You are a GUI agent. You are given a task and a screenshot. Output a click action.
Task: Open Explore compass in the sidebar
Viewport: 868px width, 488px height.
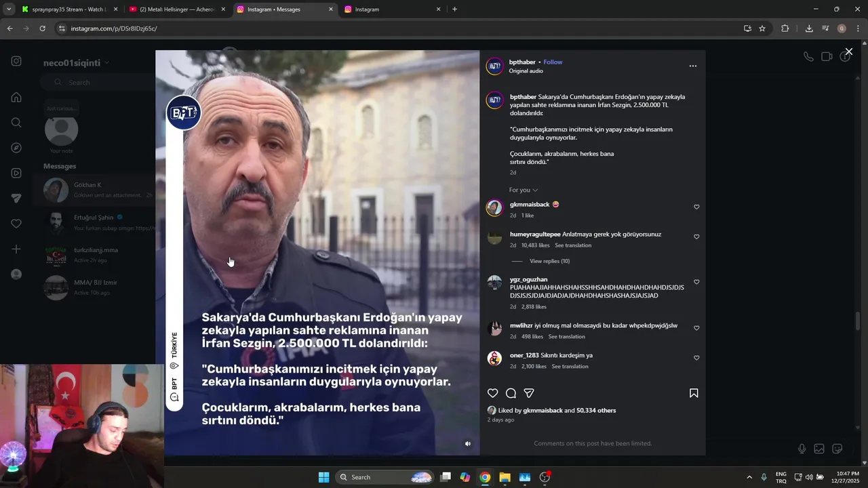click(16, 148)
